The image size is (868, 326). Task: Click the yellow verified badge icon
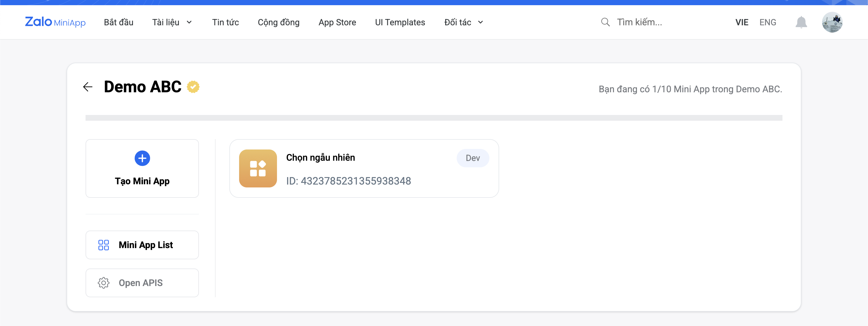193,87
